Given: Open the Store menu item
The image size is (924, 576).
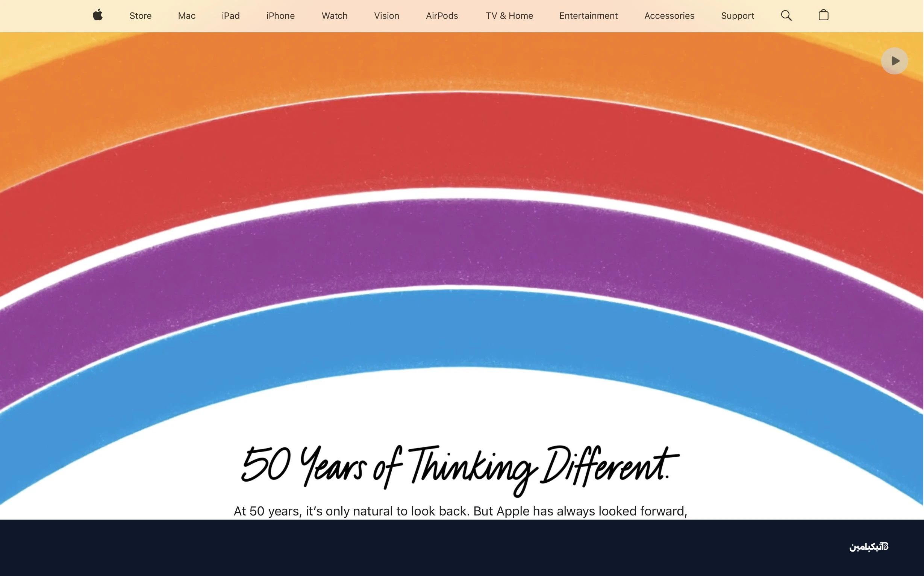Looking at the screenshot, I should pos(141,16).
